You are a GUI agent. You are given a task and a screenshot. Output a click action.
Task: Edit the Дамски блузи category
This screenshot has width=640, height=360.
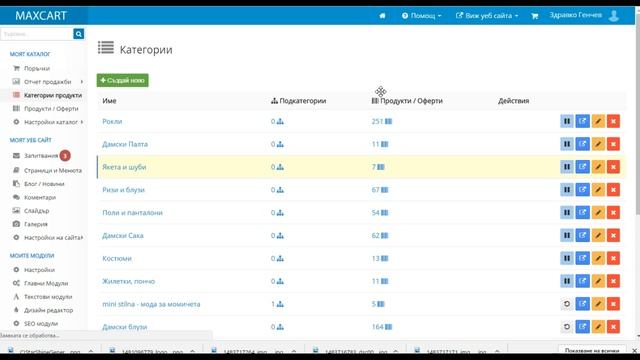[x=598, y=327]
